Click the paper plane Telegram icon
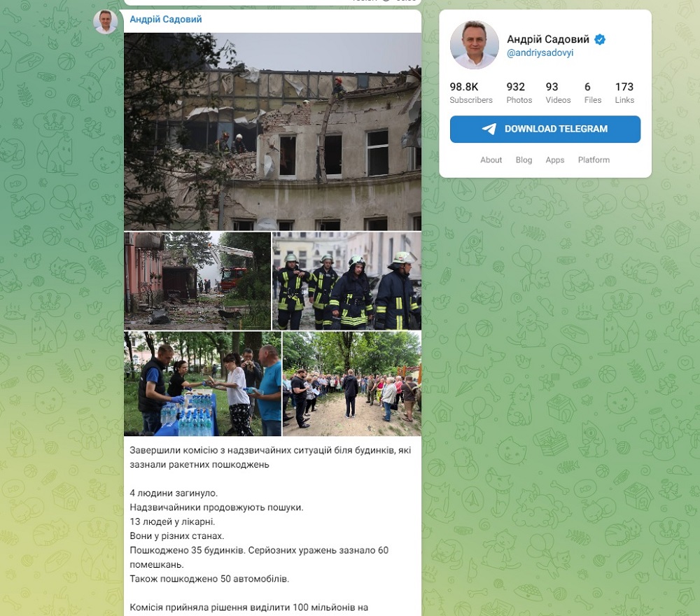Screen dimensions: 700x616 click(489, 129)
